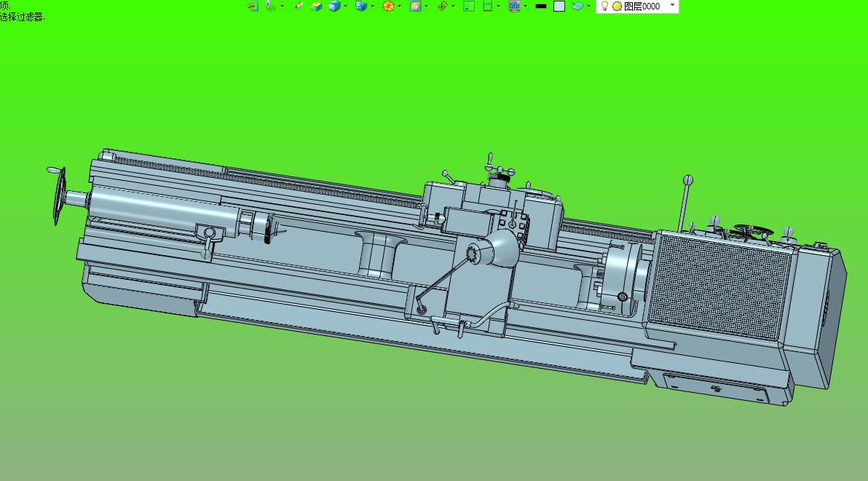Click the yellow circle layer color icon
868x481 pixels.
point(617,7)
